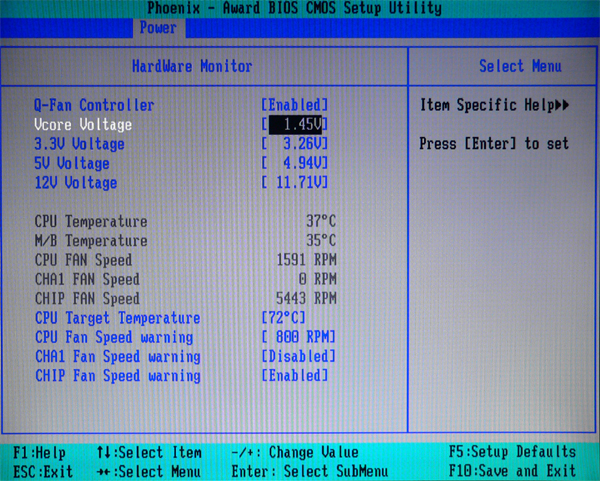Click the -/+ Change Value hint
The image size is (600, 481).
295,453
